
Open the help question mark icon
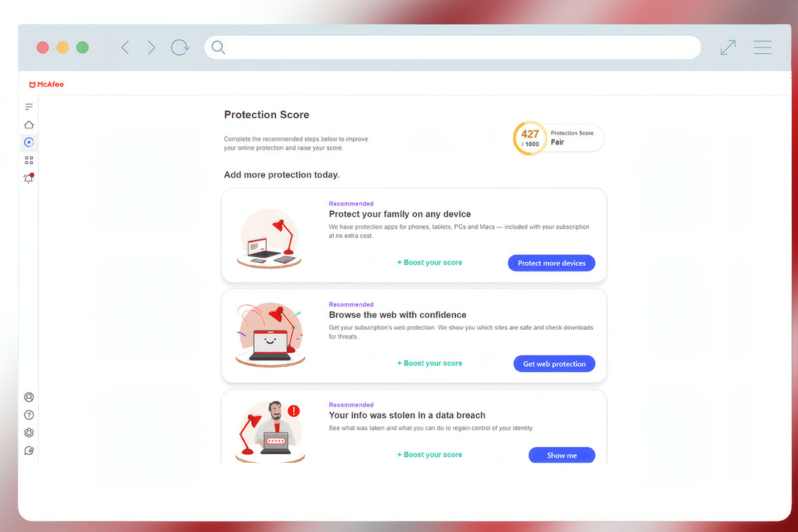29,415
